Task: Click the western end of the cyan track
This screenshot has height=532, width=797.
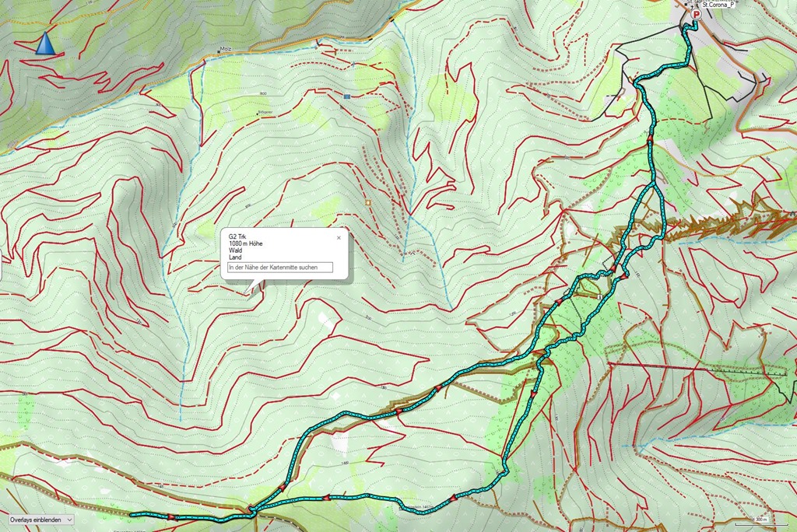Action: (x=132, y=515)
